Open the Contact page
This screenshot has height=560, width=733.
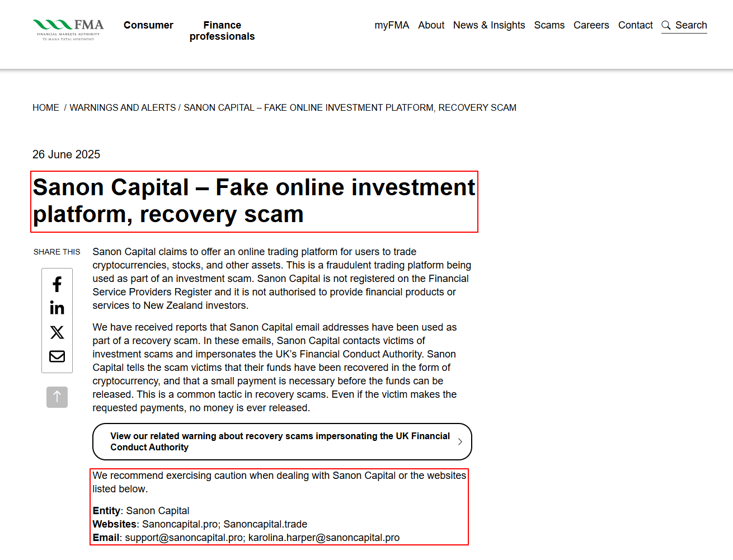pos(635,25)
